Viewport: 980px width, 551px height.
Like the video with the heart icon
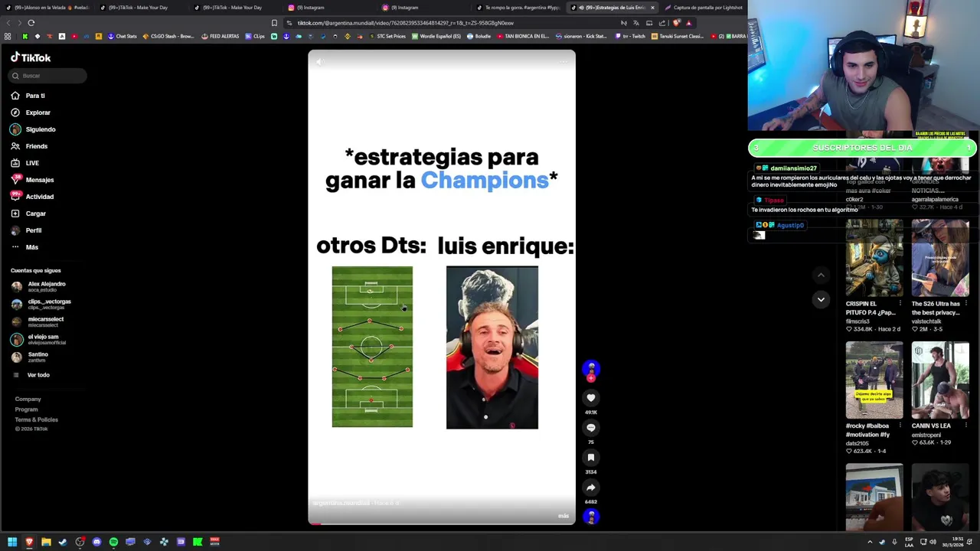(590, 398)
